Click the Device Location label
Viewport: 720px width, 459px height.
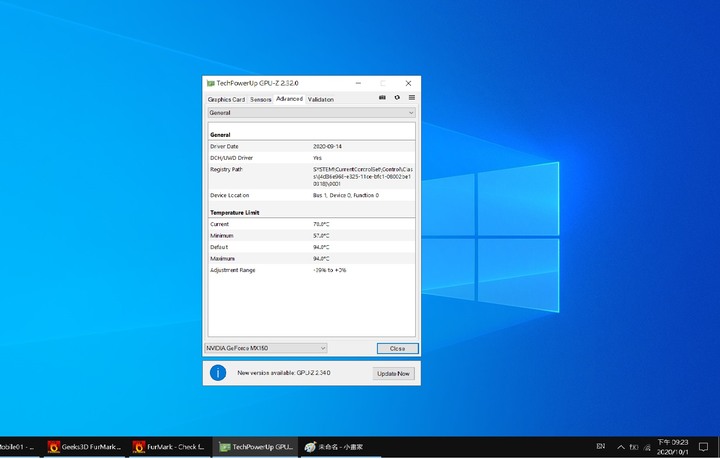pyautogui.click(x=230, y=196)
